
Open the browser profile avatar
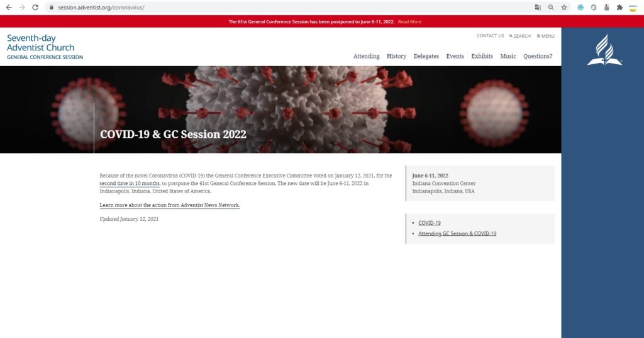pyautogui.click(x=633, y=8)
